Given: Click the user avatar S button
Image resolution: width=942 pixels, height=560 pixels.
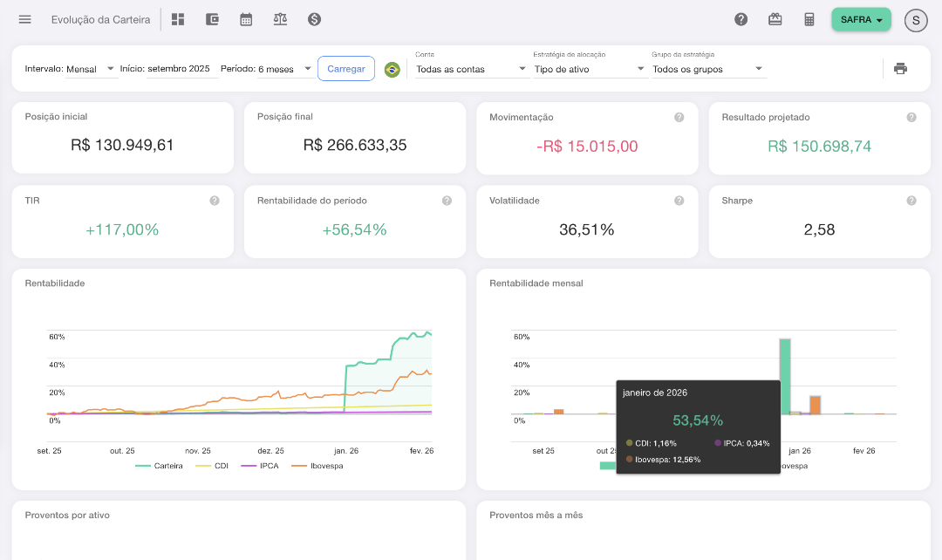Looking at the screenshot, I should coord(916,20).
